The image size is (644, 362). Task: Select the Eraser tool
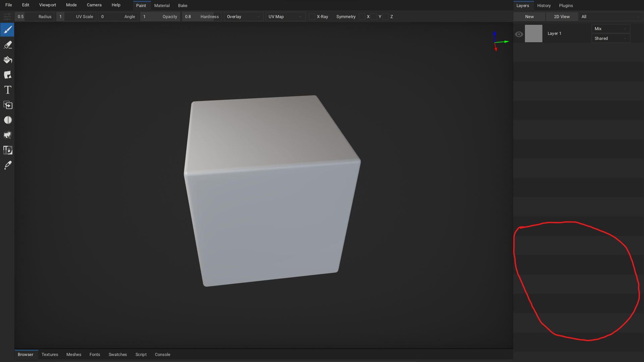pos(8,45)
